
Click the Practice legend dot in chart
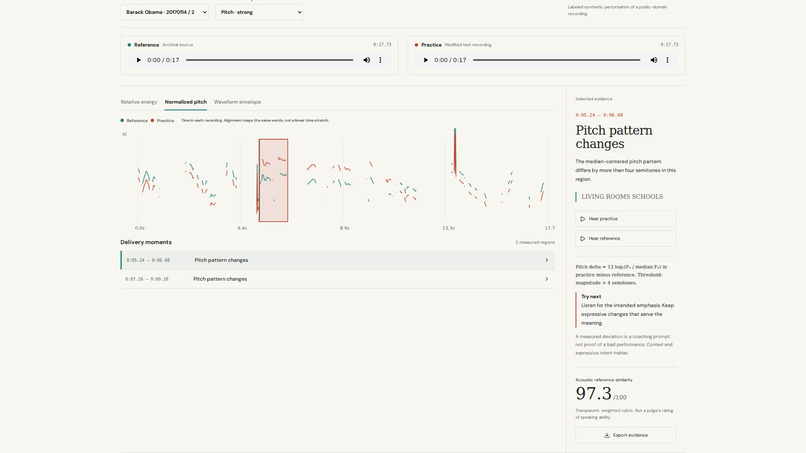point(152,120)
